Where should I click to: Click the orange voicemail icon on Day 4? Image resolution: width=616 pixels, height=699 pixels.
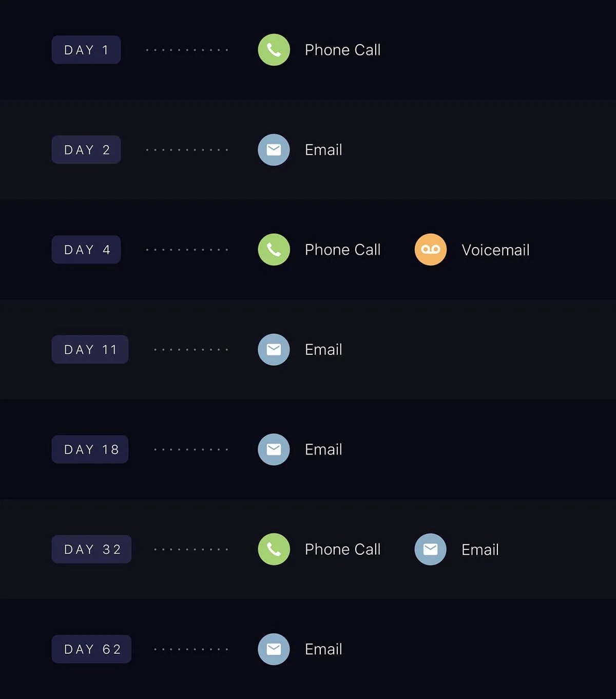pyautogui.click(x=431, y=250)
